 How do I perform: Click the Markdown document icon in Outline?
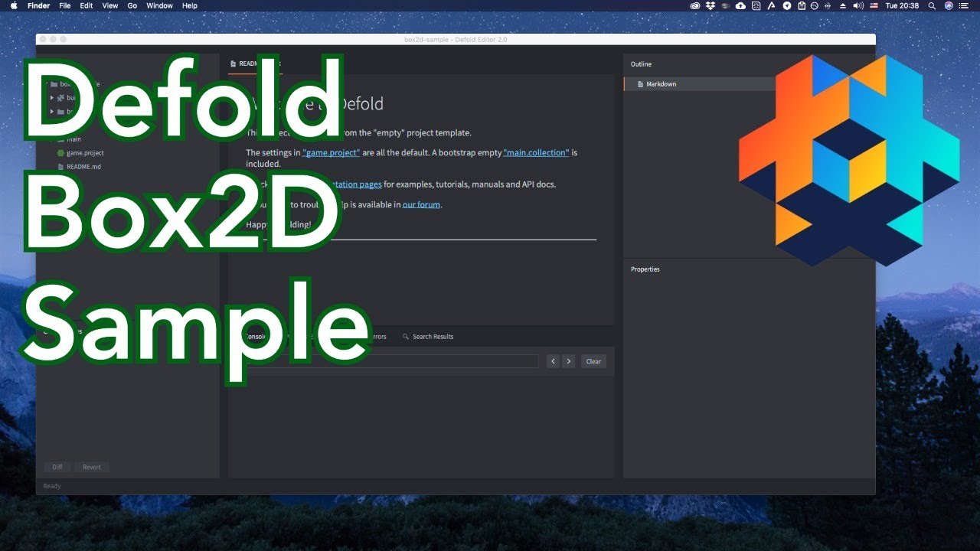tap(641, 84)
